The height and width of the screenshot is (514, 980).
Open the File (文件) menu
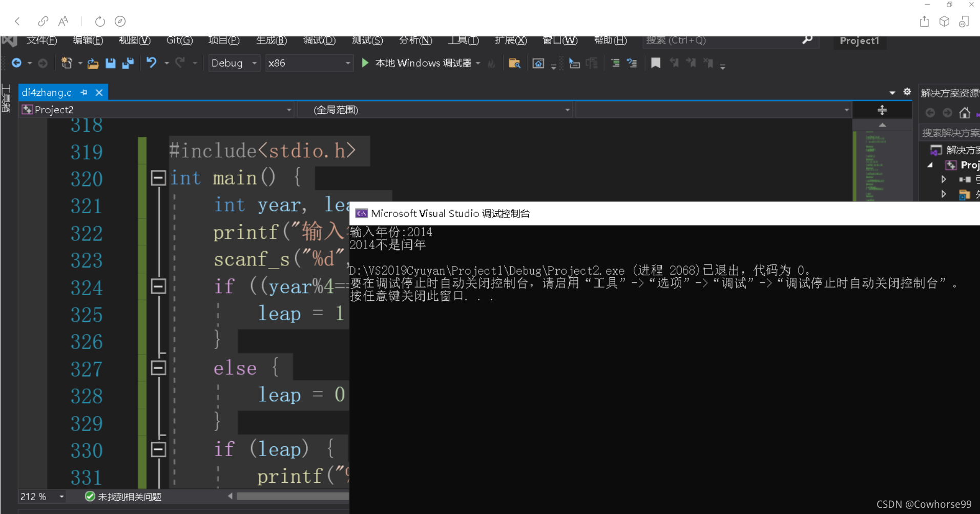(41, 40)
